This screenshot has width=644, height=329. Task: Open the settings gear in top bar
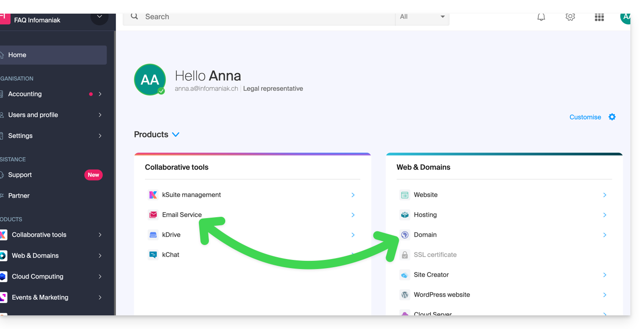570,17
